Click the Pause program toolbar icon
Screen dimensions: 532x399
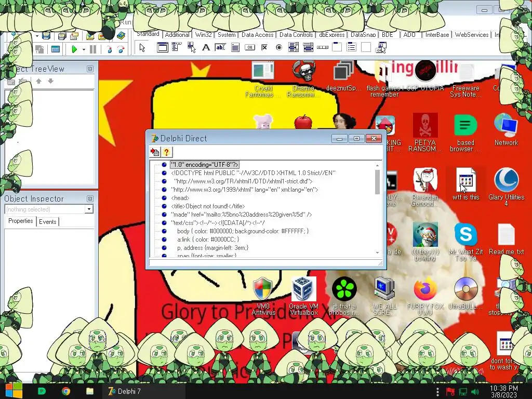click(93, 49)
